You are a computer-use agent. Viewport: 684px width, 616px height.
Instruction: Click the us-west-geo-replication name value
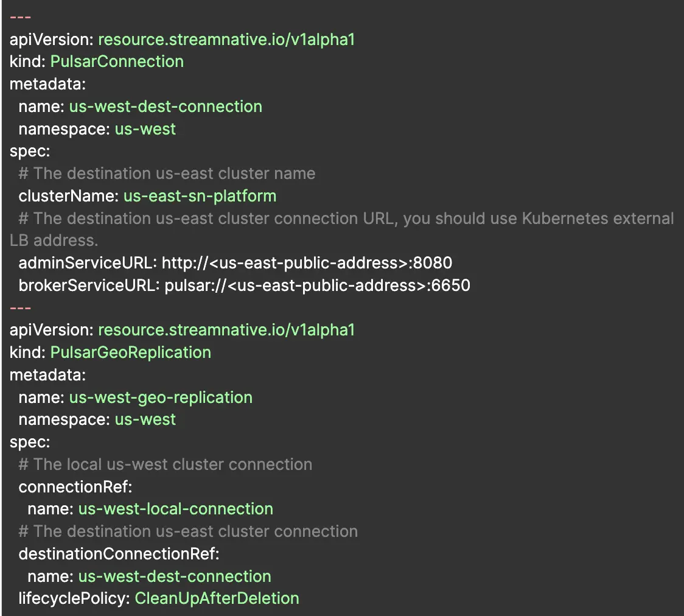(161, 397)
